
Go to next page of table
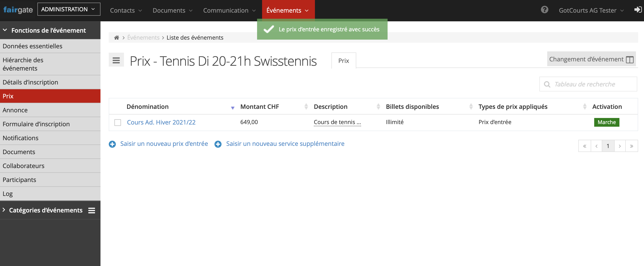point(620,146)
